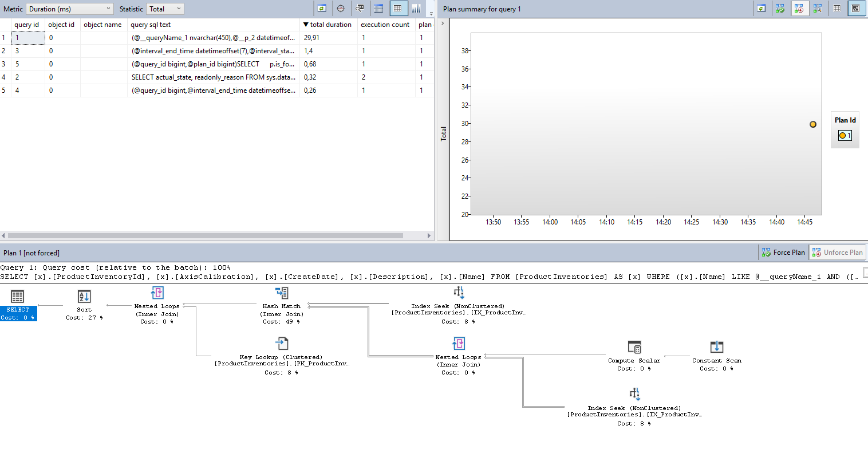Click the Track selected query icon
The image size is (868, 465).
[341, 9]
